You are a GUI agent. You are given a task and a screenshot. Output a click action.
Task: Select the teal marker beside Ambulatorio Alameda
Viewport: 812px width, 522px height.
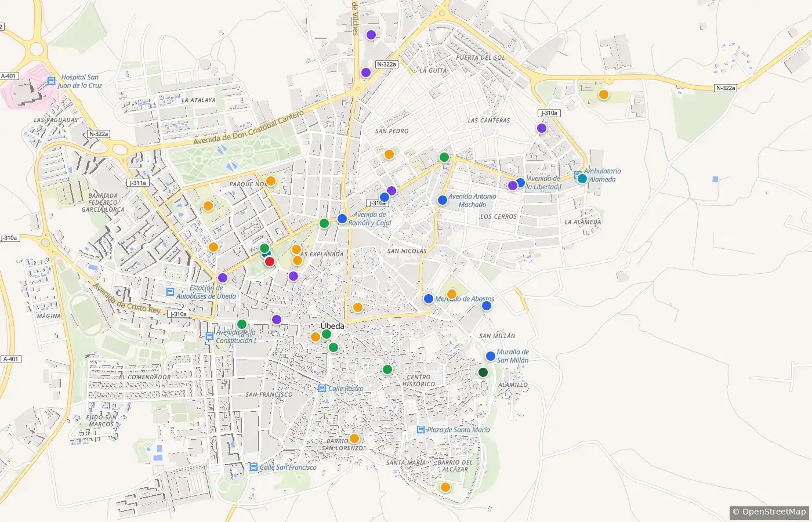[582, 179]
